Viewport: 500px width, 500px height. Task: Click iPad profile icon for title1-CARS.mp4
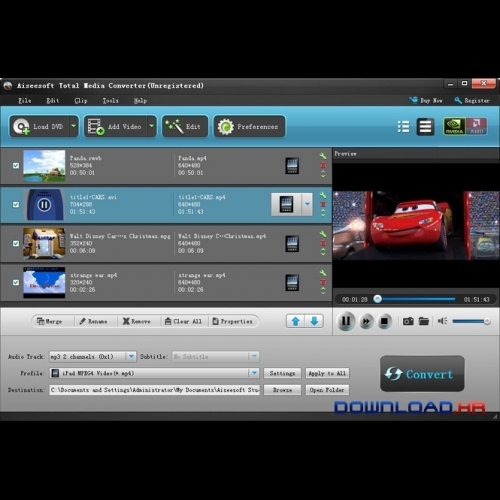tap(286, 204)
